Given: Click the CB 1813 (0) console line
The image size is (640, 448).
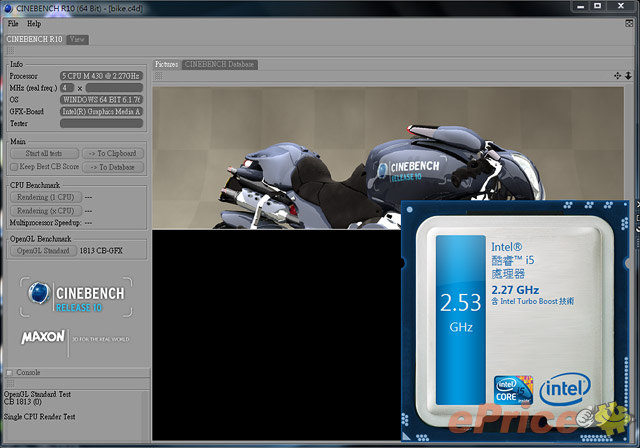Looking at the screenshot, I should click(23, 402).
